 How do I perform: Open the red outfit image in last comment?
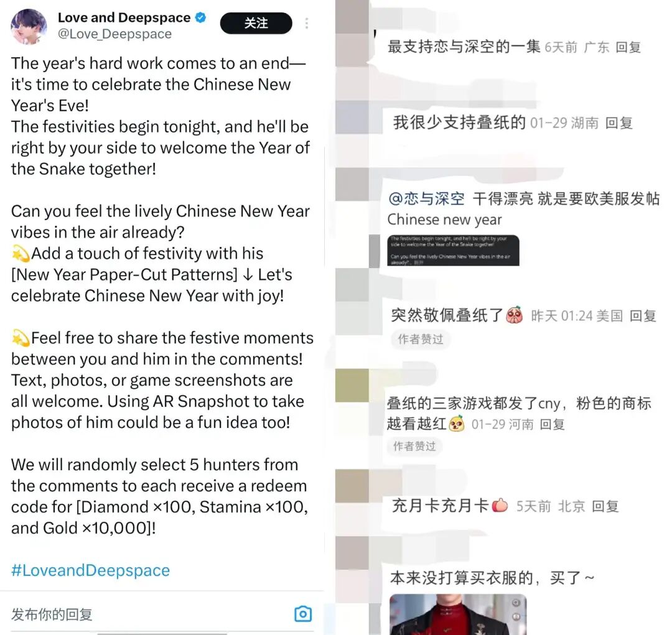[x=458, y=614]
